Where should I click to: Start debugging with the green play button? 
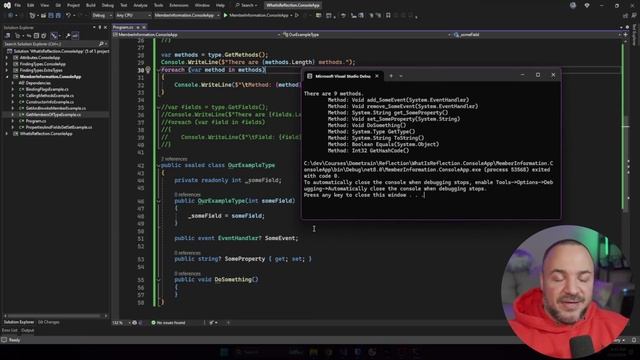(x=225, y=16)
